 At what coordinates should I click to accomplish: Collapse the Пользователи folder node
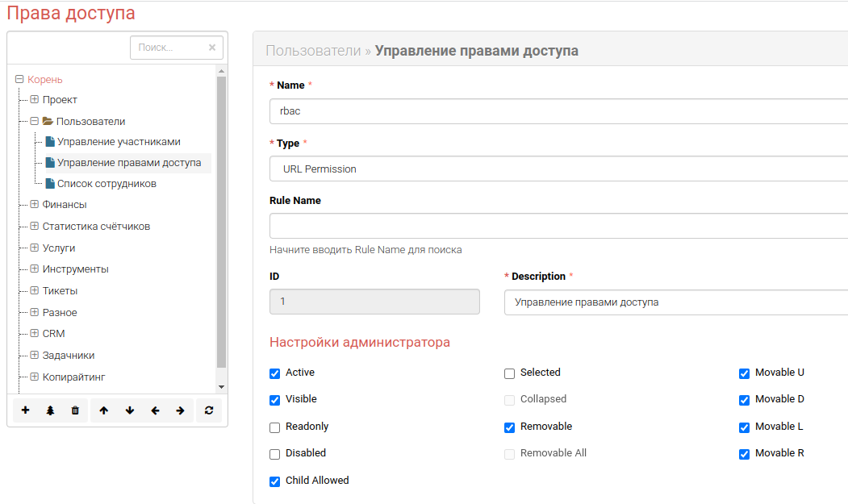click(35, 122)
